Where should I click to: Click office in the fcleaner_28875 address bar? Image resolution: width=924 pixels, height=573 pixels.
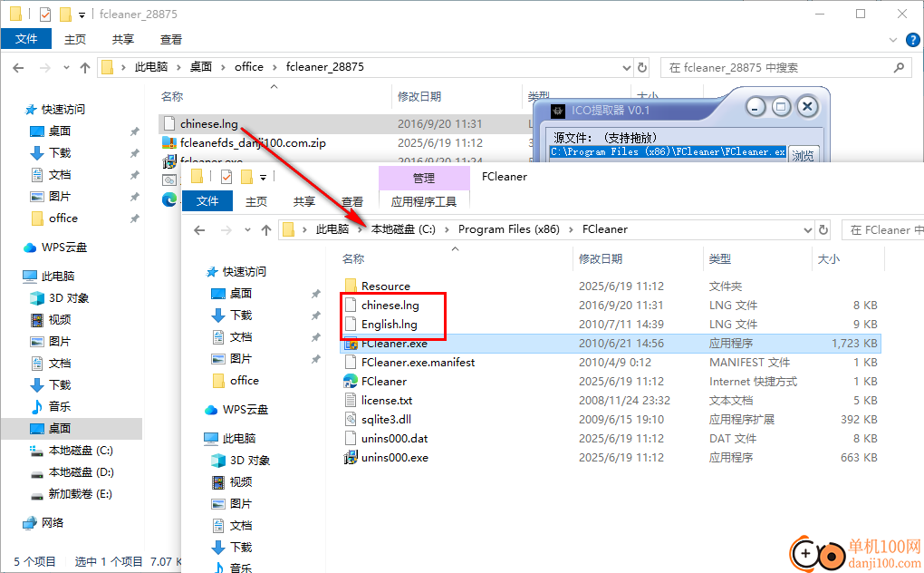click(x=249, y=67)
